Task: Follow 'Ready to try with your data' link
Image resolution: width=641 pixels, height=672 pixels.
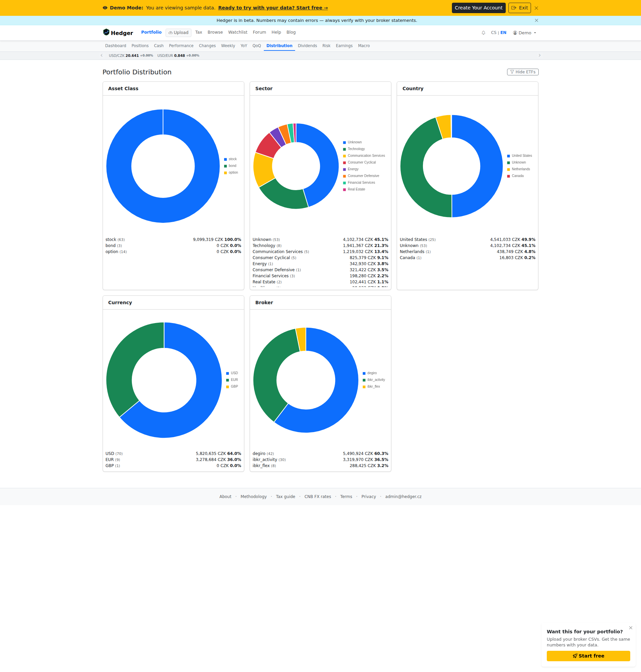Action: click(273, 8)
